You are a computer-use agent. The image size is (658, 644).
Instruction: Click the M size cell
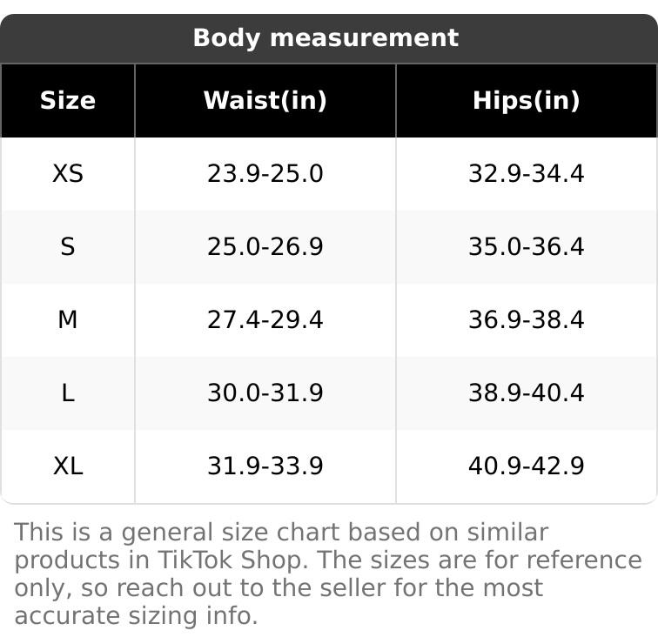tap(68, 319)
